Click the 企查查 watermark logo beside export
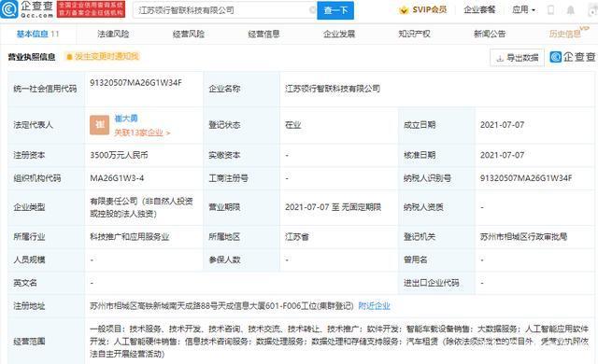Image resolution: width=598 pixels, height=364 pixels. (573, 57)
